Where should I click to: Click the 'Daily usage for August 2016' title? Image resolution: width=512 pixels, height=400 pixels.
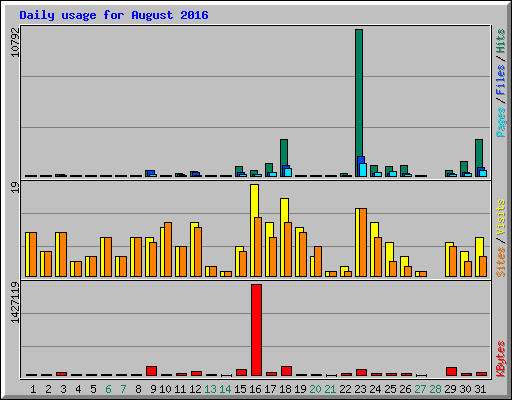pos(114,15)
